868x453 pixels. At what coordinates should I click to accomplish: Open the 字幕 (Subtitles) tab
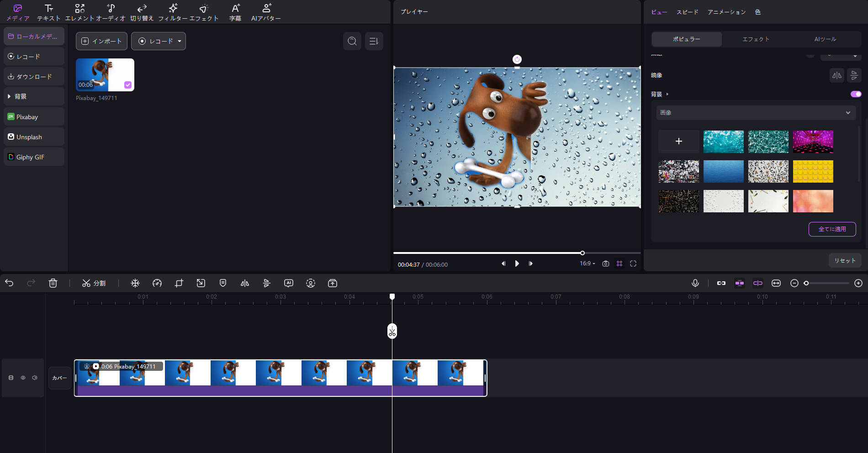coord(235,12)
